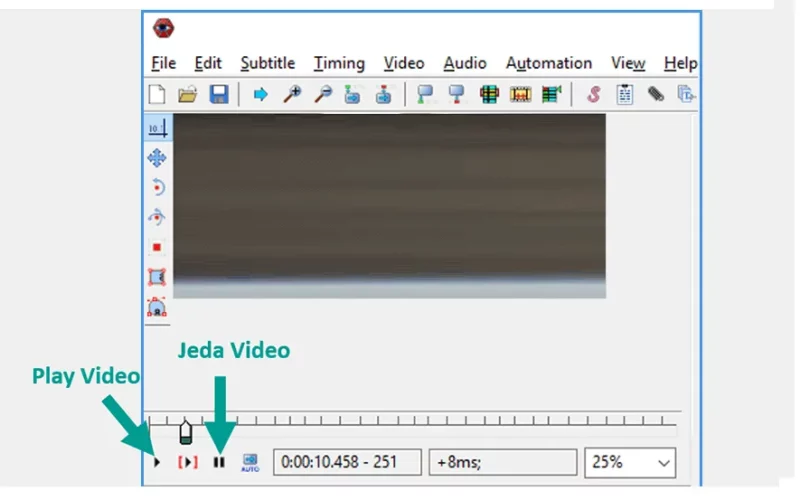Shift subtitles to current frame icon
Viewport: 800px width, 500px height.
pos(552,94)
